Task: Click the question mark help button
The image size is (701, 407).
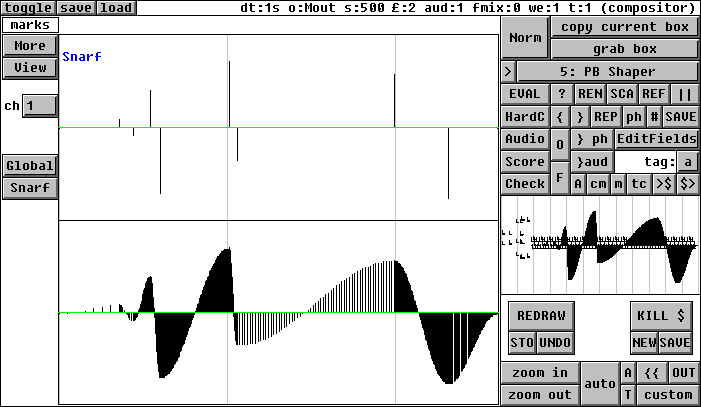Action: click(x=562, y=94)
